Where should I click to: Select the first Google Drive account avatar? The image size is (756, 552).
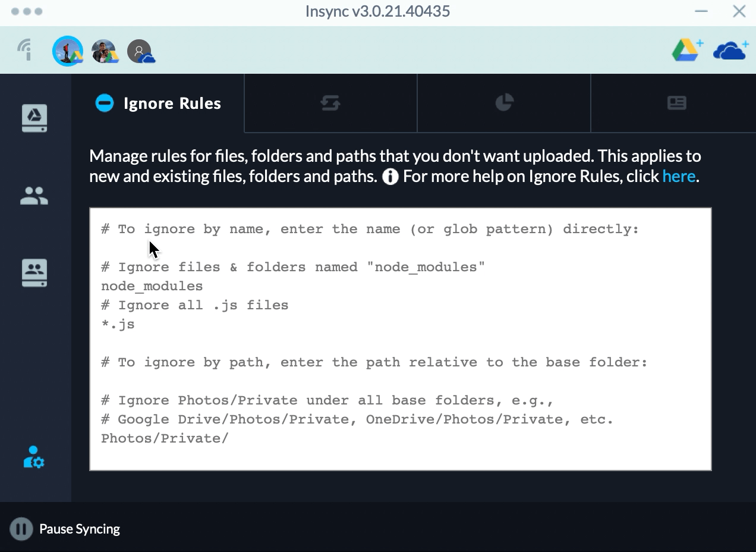[x=67, y=51]
